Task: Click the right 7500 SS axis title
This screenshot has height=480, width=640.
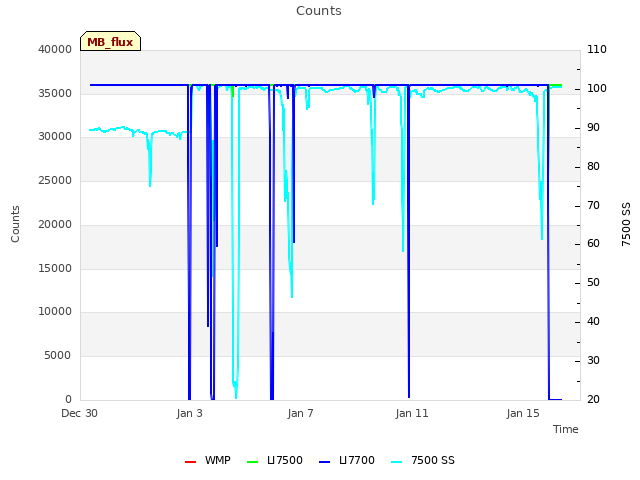Action: 626,224
